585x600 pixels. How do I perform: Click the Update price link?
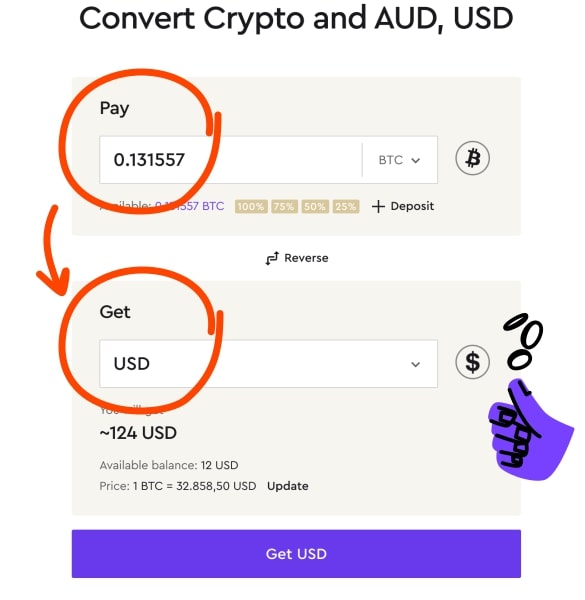(288, 486)
